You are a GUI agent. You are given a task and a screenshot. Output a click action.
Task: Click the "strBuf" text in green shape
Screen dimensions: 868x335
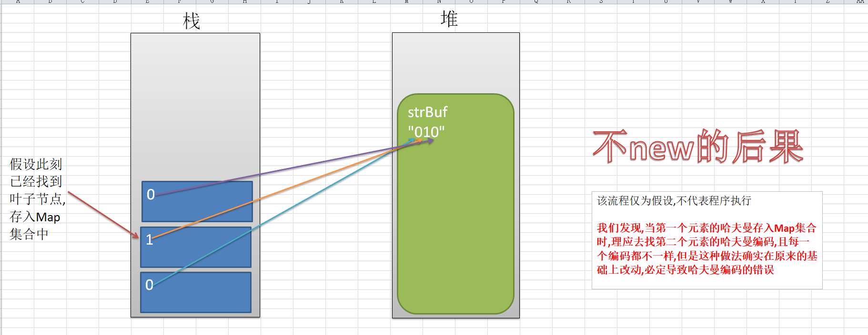click(427, 112)
